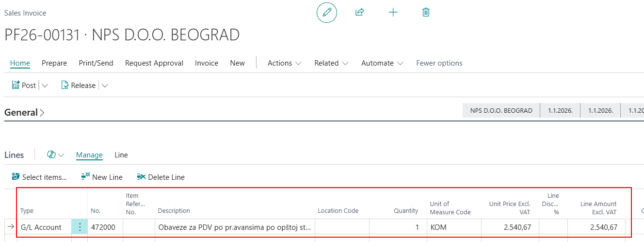Click the empty Line Discount % cell
Screen dimensions: 644x242
click(553, 227)
